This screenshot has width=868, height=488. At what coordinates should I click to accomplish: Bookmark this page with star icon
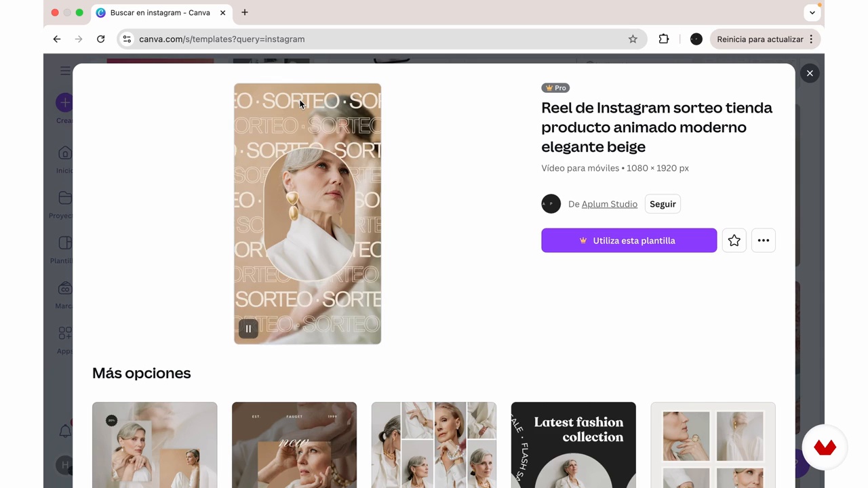click(633, 39)
